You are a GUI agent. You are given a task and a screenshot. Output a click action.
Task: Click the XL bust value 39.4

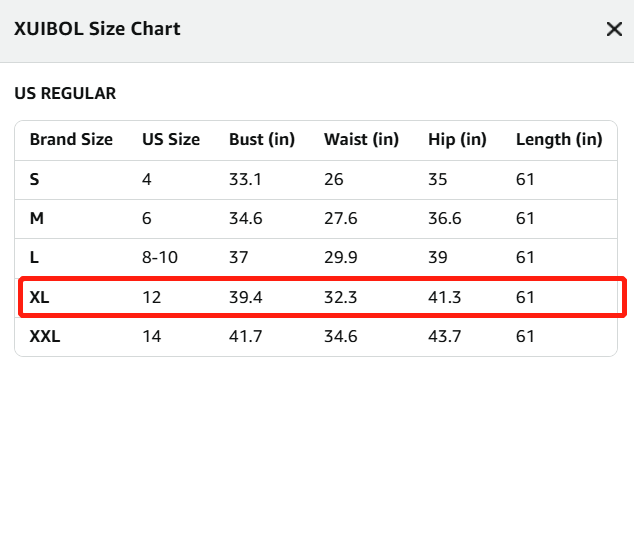pos(246,297)
